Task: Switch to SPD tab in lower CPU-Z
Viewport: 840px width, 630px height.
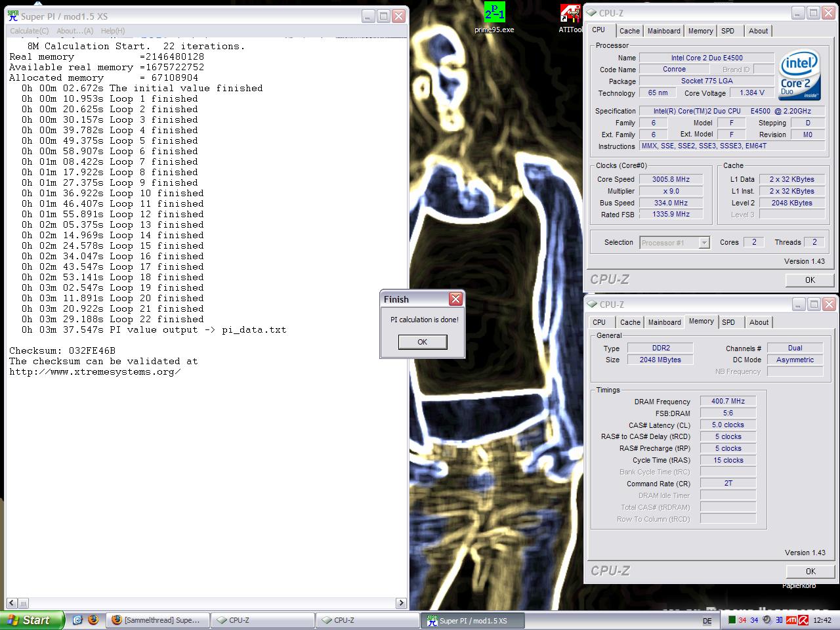Action: coord(728,322)
